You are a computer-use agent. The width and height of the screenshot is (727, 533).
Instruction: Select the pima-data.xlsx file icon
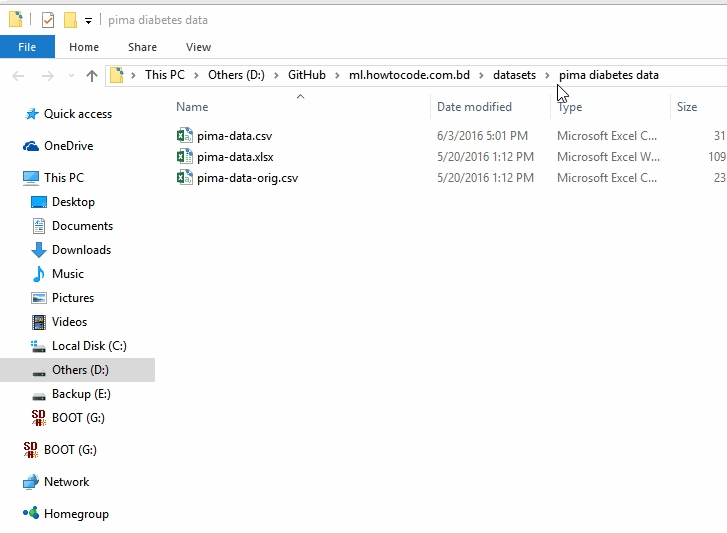[x=184, y=157]
